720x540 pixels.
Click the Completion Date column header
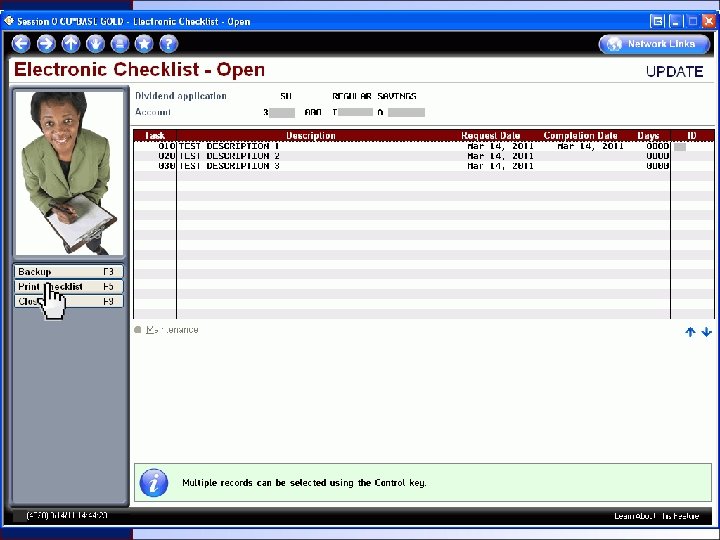tap(580, 135)
